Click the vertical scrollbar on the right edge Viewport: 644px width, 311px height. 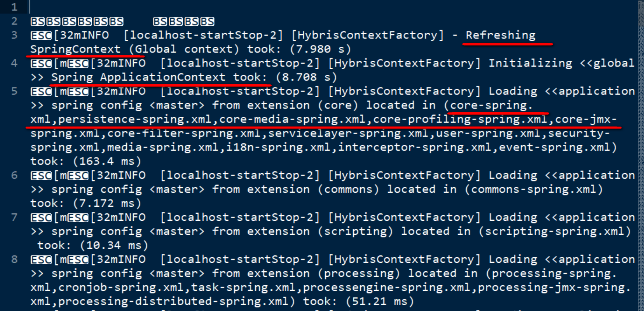coord(641,156)
